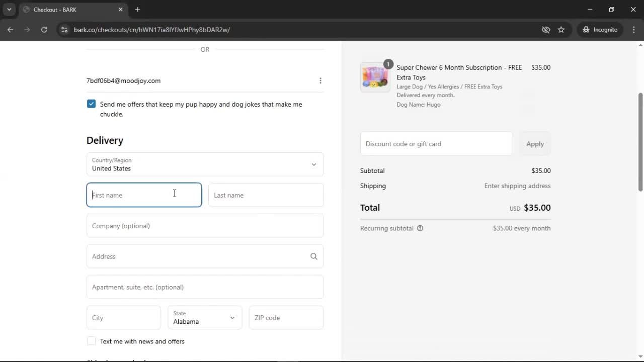Click the Apartment, suite, etc. field

click(x=205, y=287)
